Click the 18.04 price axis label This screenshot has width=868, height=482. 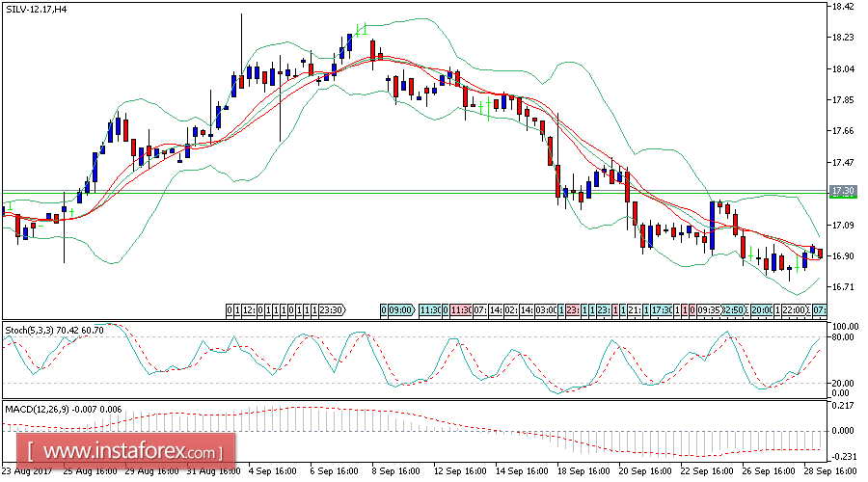click(x=843, y=69)
